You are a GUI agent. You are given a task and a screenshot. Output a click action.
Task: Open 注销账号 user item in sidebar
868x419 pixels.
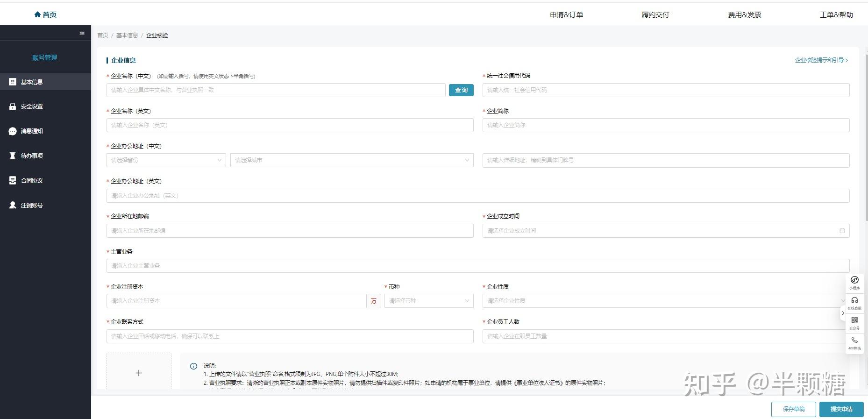[45, 205]
